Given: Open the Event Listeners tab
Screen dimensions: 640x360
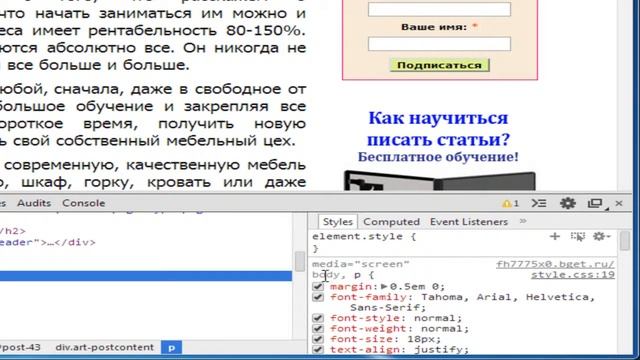Looking at the screenshot, I should 469,222.
